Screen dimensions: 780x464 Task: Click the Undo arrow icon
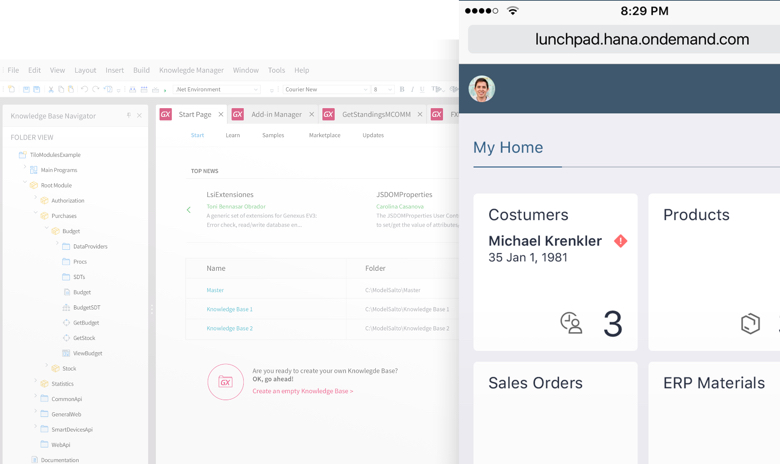85,90
